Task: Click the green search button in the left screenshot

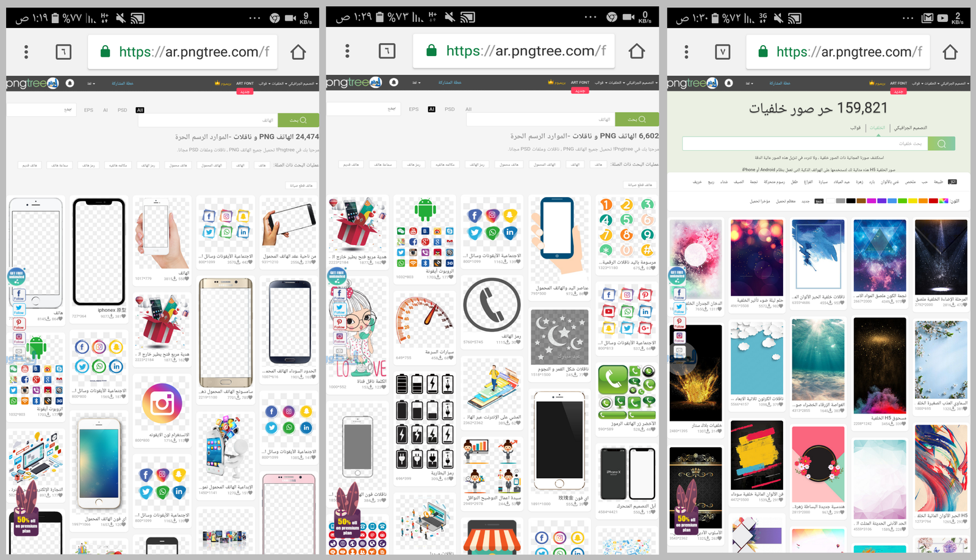Action: click(x=298, y=120)
